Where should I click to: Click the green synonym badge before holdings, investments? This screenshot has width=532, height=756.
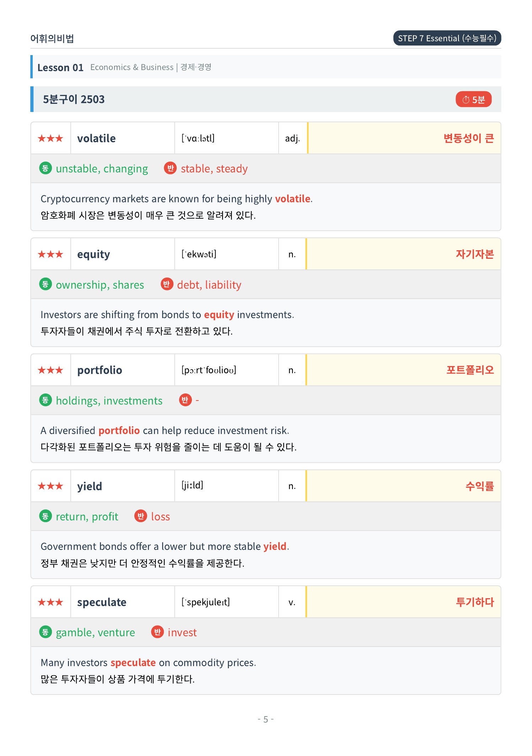[x=45, y=400]
